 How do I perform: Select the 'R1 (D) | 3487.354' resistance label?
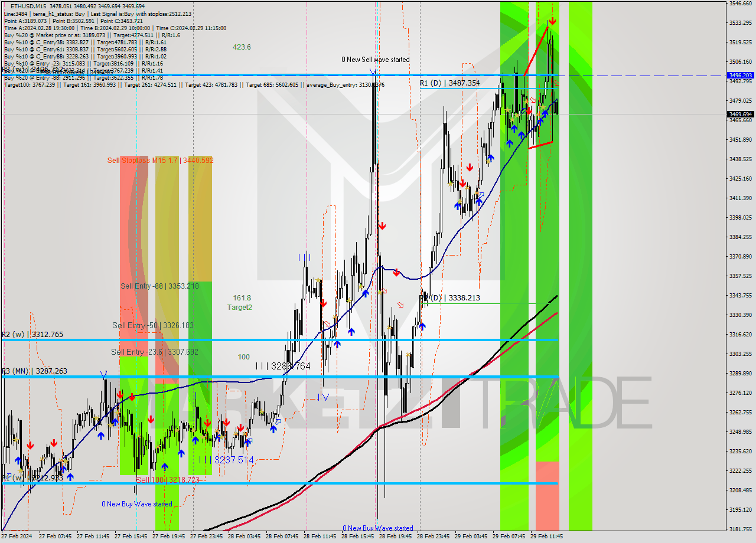click(x=449, y=83)
